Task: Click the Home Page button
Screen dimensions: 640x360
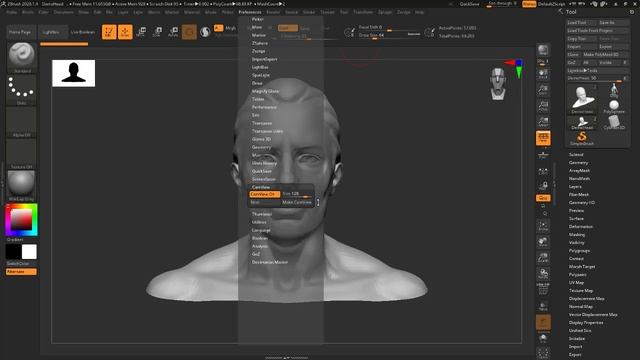Action: 20,32
